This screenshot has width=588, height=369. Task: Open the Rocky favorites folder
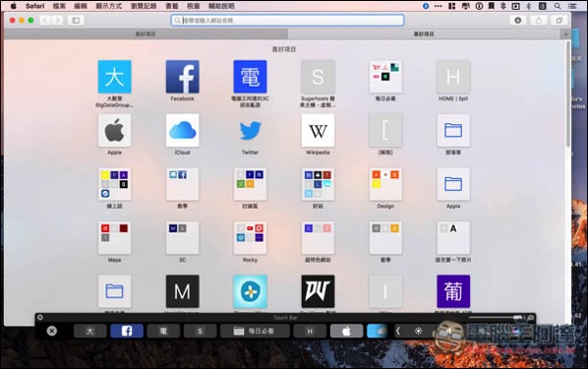tap(250, 237)
